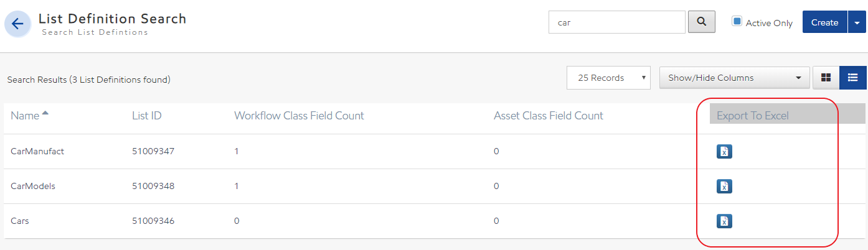Viewport: 868px width, 250px height.
Task: Click the back arrow icon
Action: 17,24
